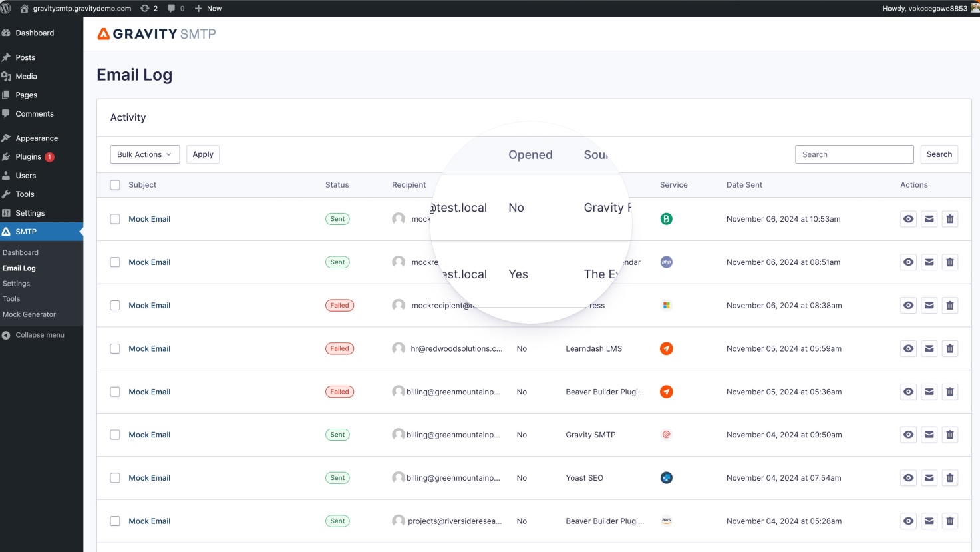Check the 05:36am Mock Email row
Viewport: 980px width, 552px height.
click(x=115, y=392)
